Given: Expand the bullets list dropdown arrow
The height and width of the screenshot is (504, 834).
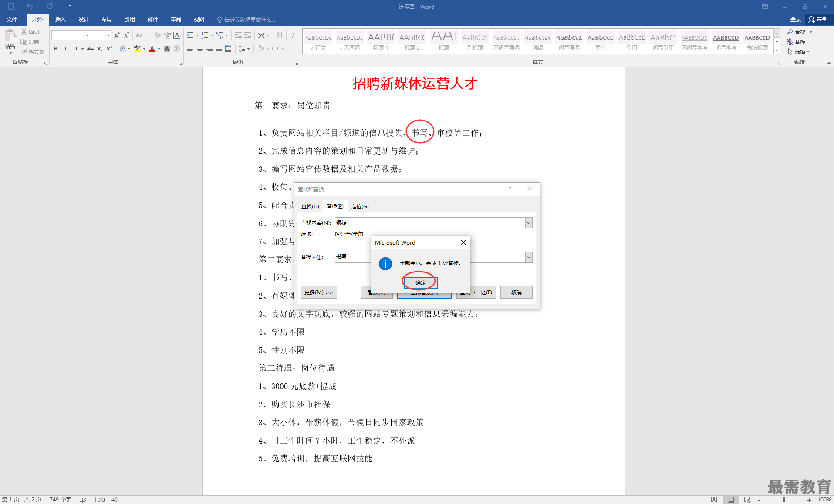Looking at the screenshot, I should click(x=197, y=35).
